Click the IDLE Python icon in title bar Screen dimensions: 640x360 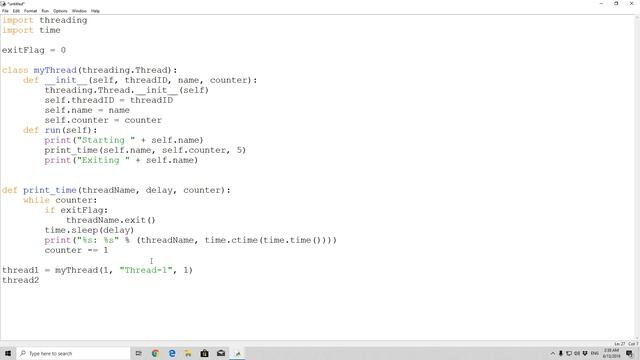(x=3, y=4)
